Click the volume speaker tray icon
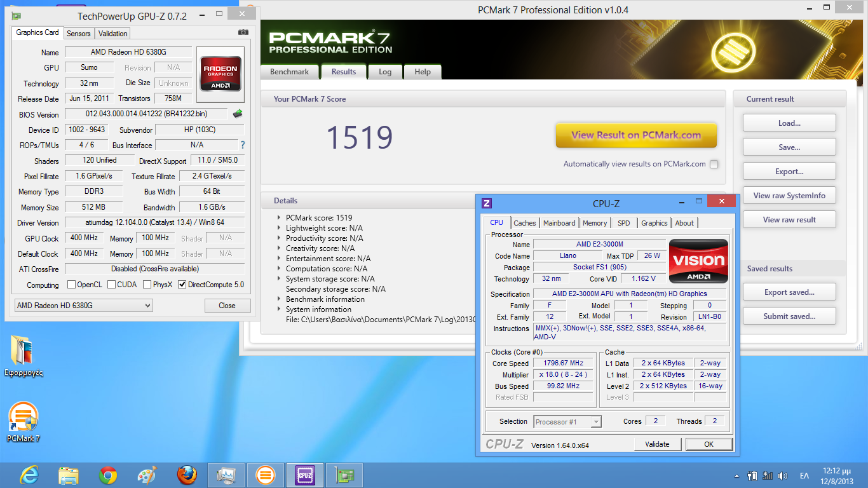Viewport: 868px width, 488px height. point(783,475)
